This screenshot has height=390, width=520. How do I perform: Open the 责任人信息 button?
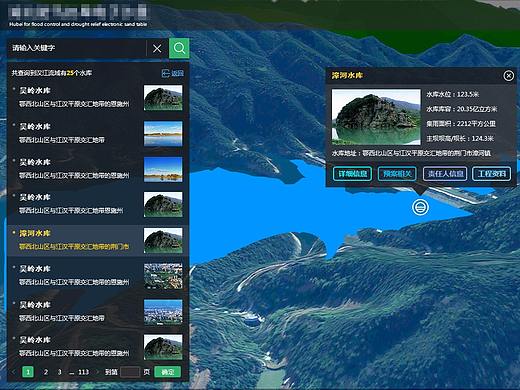coord(445,174)
